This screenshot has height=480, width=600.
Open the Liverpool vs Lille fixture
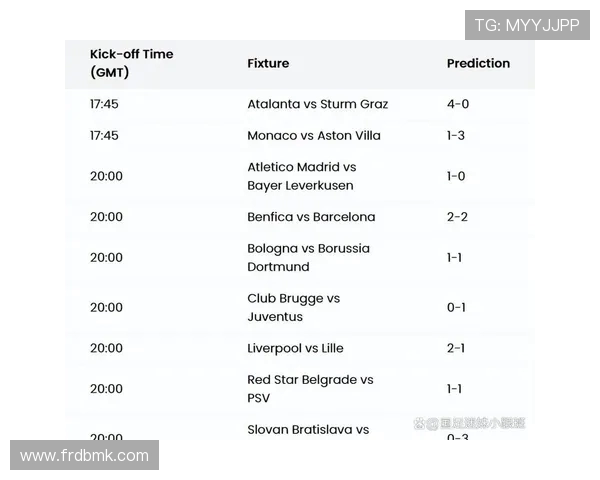(x=295, y=348)
